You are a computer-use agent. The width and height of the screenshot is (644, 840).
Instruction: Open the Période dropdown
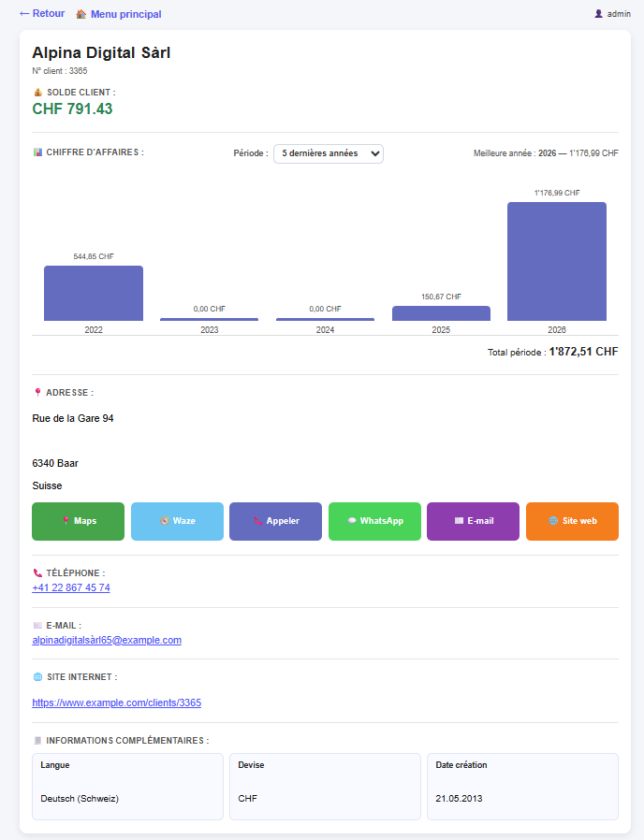point(329,153)
